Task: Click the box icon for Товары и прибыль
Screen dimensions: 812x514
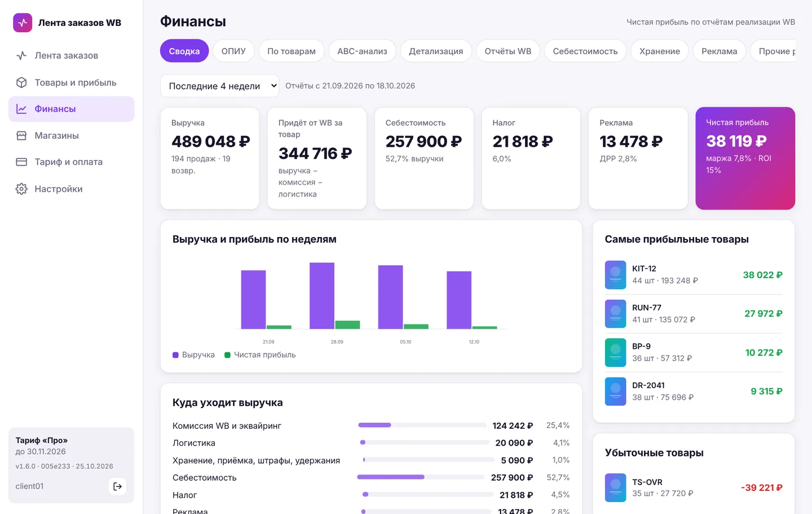Action: [x=21, y=82]
